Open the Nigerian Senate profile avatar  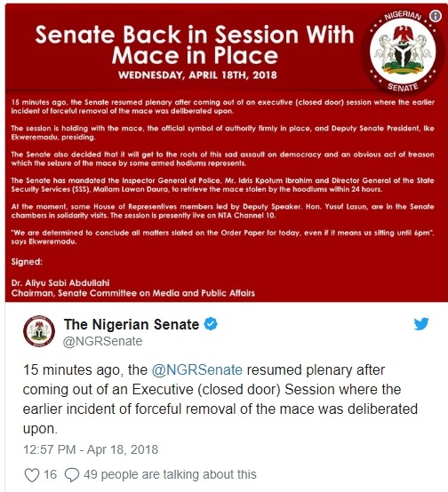(x=39, y=331)
